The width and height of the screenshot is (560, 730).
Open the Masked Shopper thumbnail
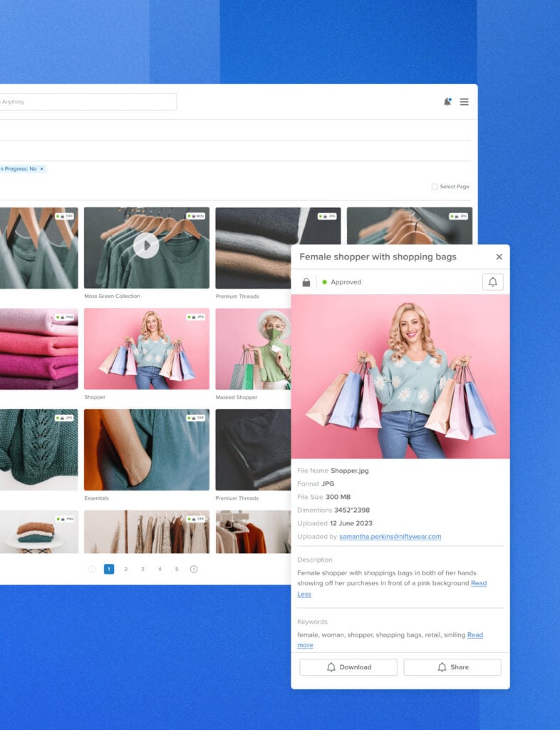point(253,349)
